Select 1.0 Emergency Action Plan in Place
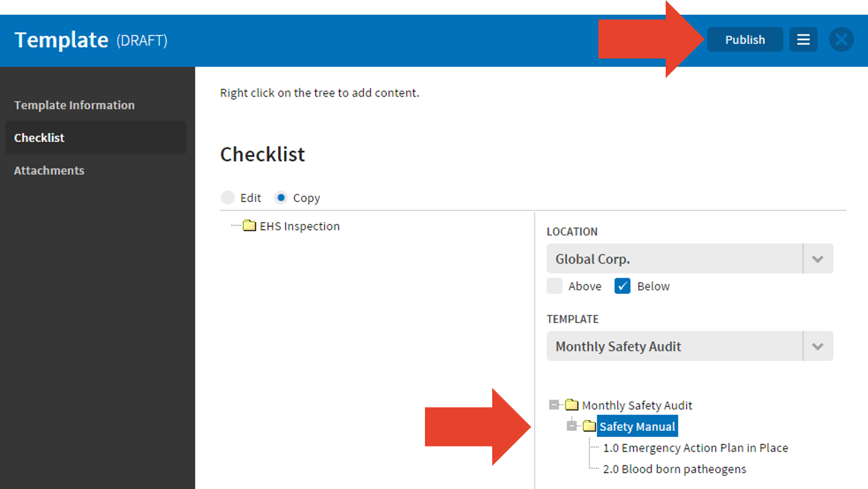The height and width of the screenshot is (489, 868). point(695,448)
